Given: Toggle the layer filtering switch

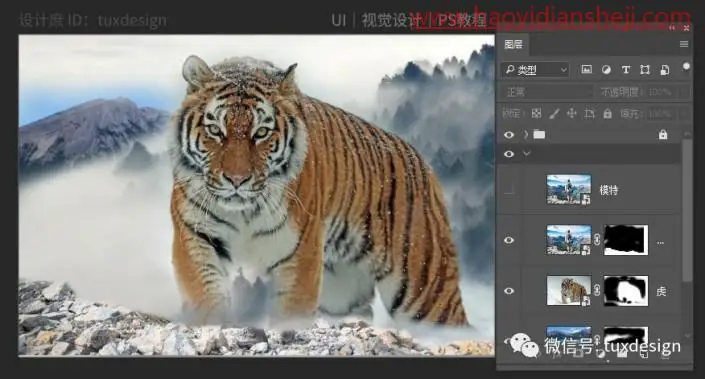Looking at the screenshot, I should [x=686, y=67].
